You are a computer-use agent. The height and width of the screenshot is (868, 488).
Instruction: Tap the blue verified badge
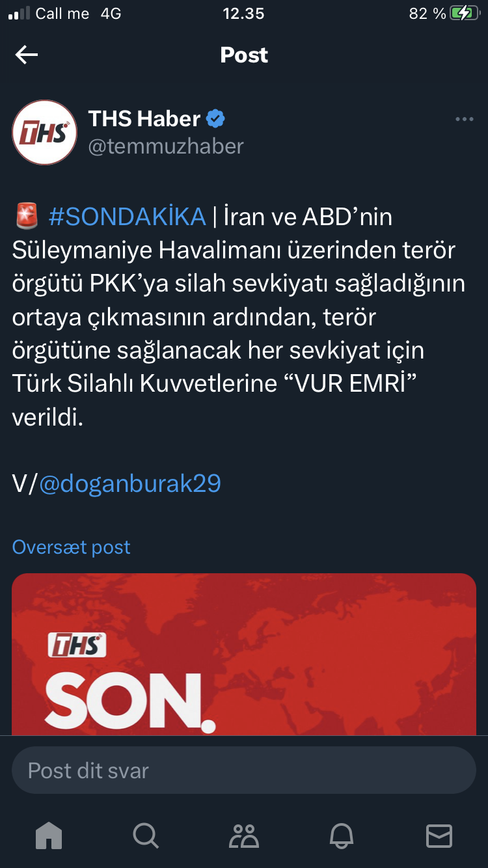(x=216, y=118)
